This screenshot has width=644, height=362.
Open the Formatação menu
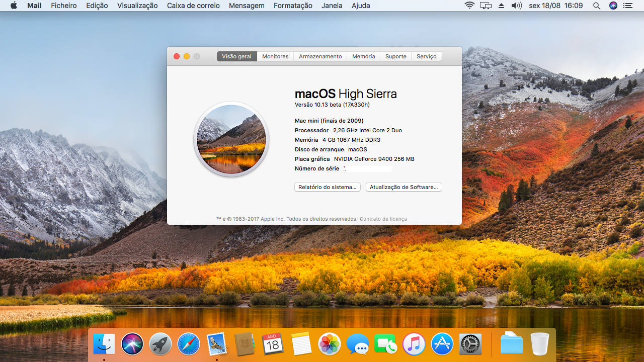(x=293, y=6)
